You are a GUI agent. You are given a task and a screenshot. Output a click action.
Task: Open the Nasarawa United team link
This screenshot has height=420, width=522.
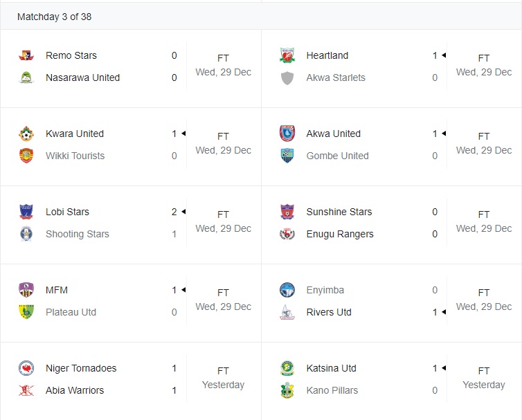click(x=82, y=77)
